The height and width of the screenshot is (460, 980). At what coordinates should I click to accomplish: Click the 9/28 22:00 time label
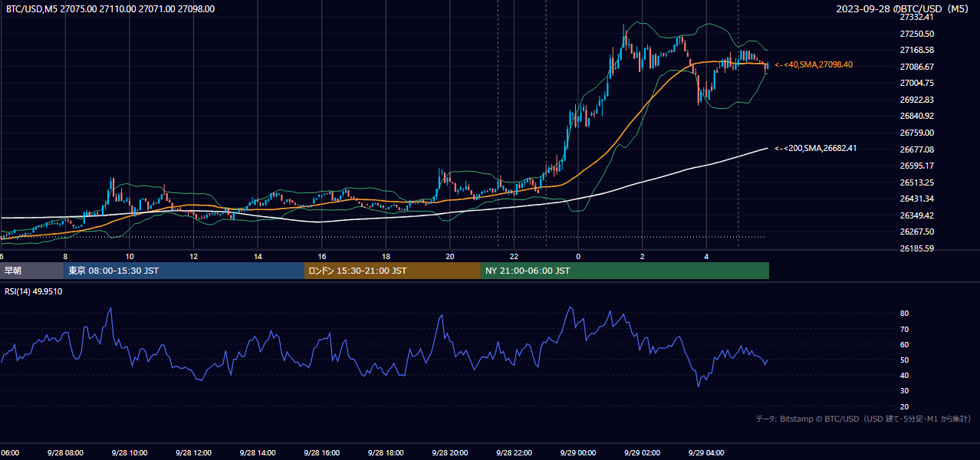coord(514,452)
